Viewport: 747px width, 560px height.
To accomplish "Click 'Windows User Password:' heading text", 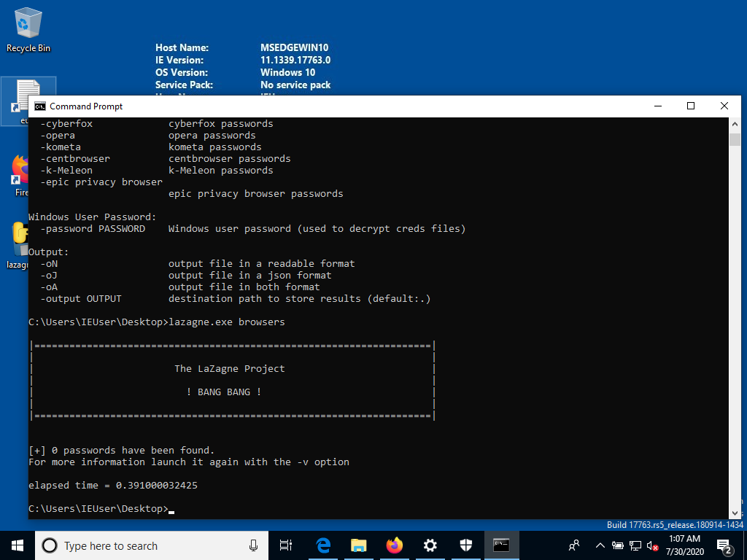I will [93, 217].
